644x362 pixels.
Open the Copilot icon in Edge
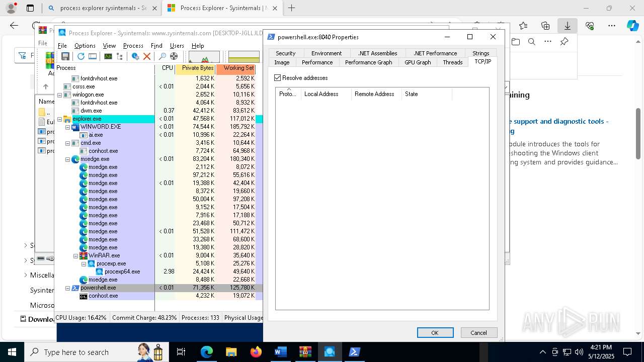[632, 26]
